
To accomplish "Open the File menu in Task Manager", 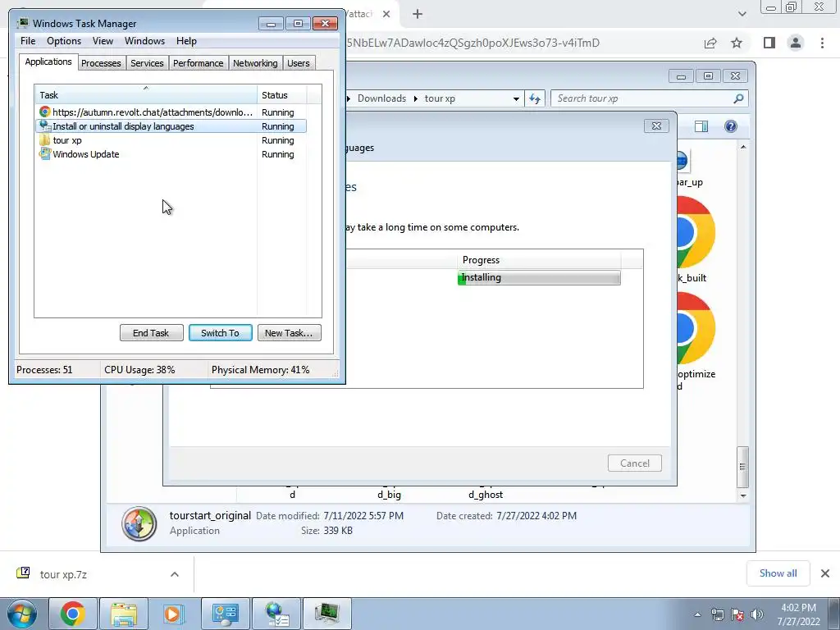I will pos(28,41).
